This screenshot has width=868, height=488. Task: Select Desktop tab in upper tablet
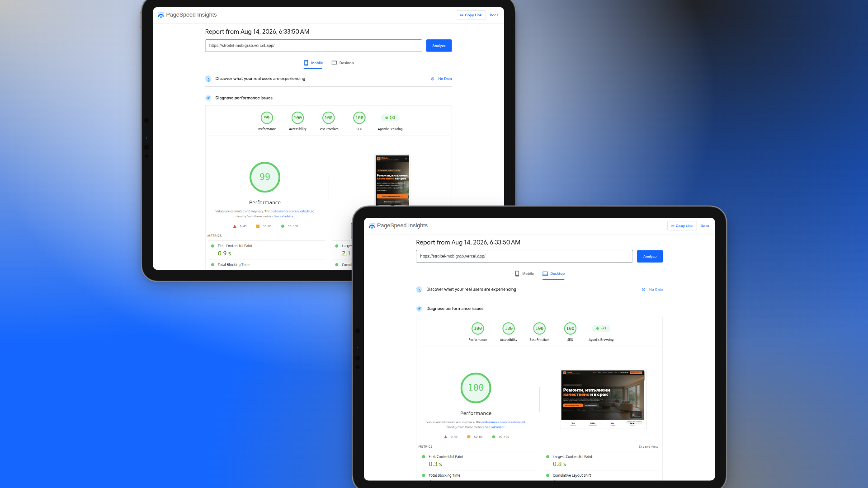coord(343,63)
